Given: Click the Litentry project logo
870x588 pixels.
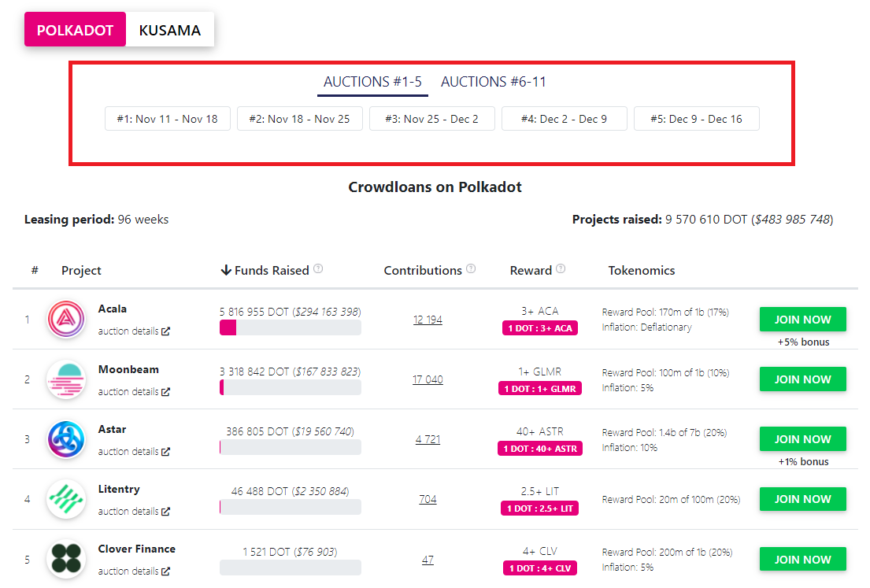Looking at the screenshot, I should (x=66, y=499).
